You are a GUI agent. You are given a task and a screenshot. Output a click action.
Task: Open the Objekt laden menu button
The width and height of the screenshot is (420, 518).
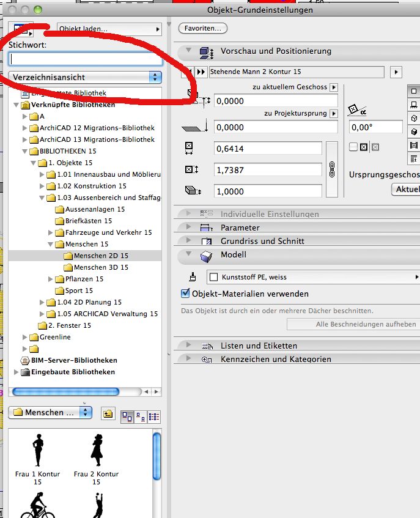click(109, 29)
